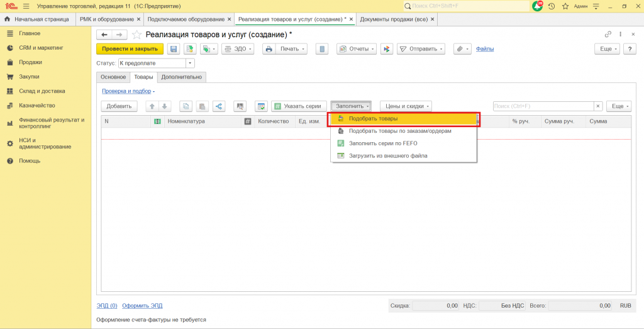Click the Указать серии button

299,106
